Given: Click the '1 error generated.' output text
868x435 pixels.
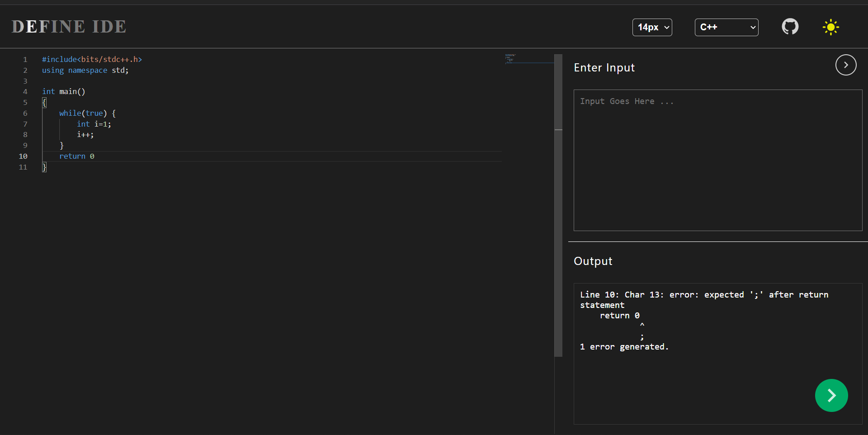Looking at the screenshot, I should click(x=624, y=347).
